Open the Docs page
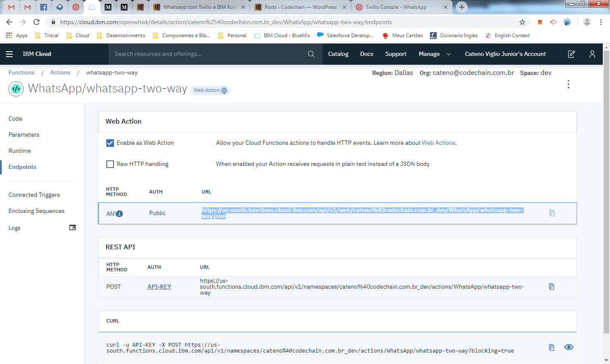Viewport: 610px width, 364px height. point(366,54)
